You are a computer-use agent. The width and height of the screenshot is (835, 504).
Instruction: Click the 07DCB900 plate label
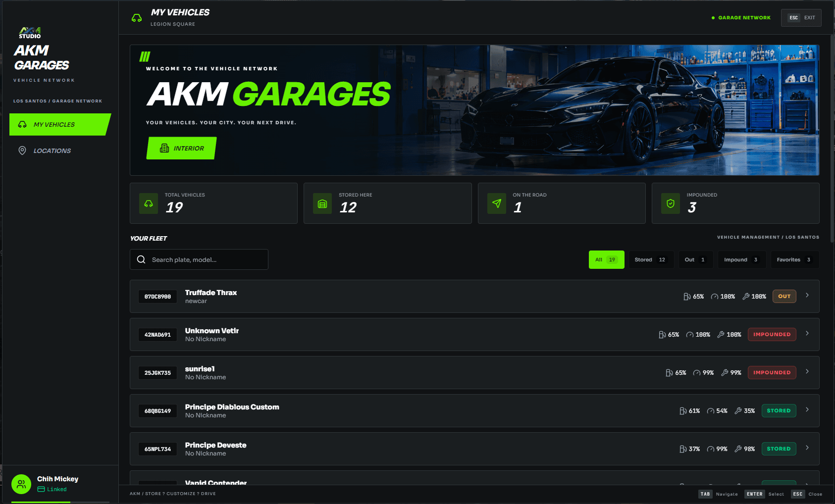tap(157, 297)
